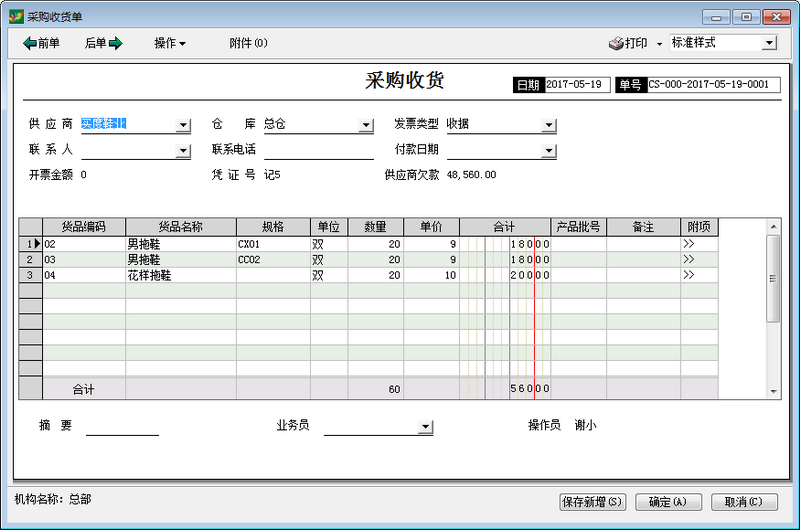Screen dimensions: 800x530
Task: Expand the 仓库 warehouse dropdown
Action: point(366,125)
